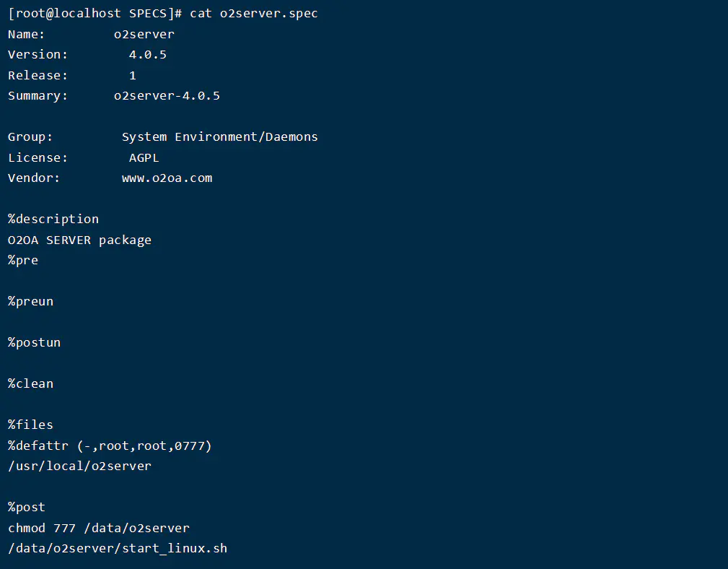Viewport: 728px width, 569px height.
Task: Click the Name value 'o2server'
Action: (144, 34)
